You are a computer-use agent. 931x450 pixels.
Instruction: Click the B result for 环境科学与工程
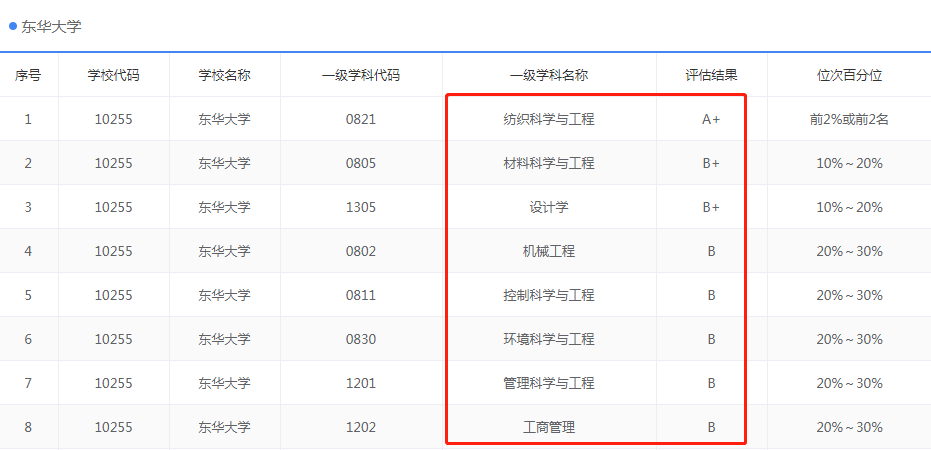[x=711, y=339]
